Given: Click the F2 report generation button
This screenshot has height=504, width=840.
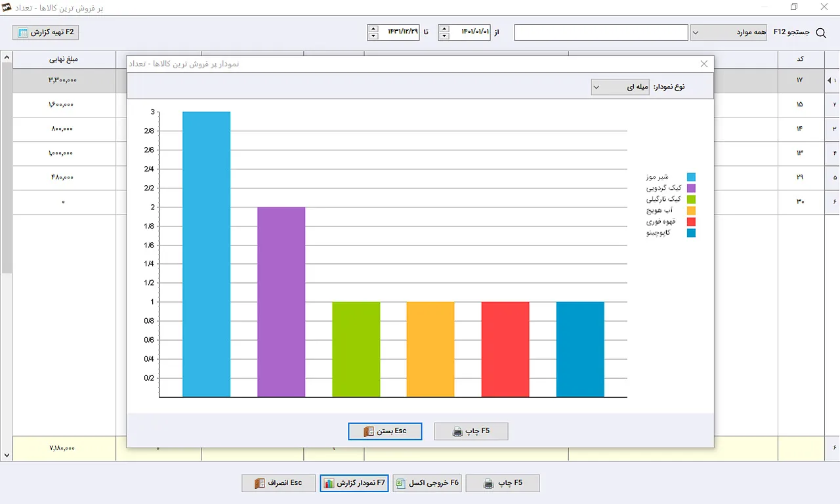Looking at the screenshot, I should tap(45, 31).
